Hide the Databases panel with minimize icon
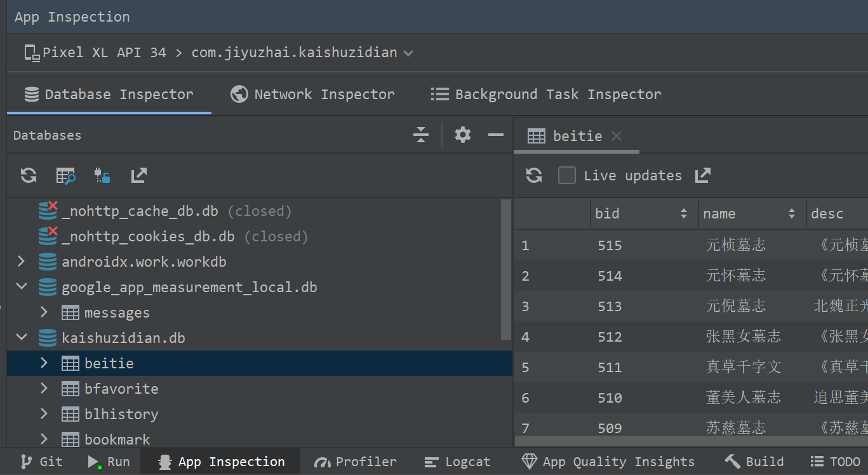 pos(496,135)
